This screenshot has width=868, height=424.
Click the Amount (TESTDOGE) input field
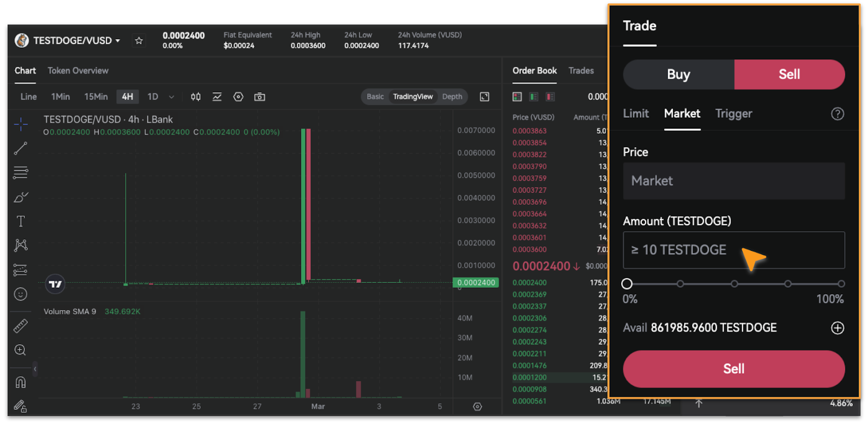click(733, 250)
